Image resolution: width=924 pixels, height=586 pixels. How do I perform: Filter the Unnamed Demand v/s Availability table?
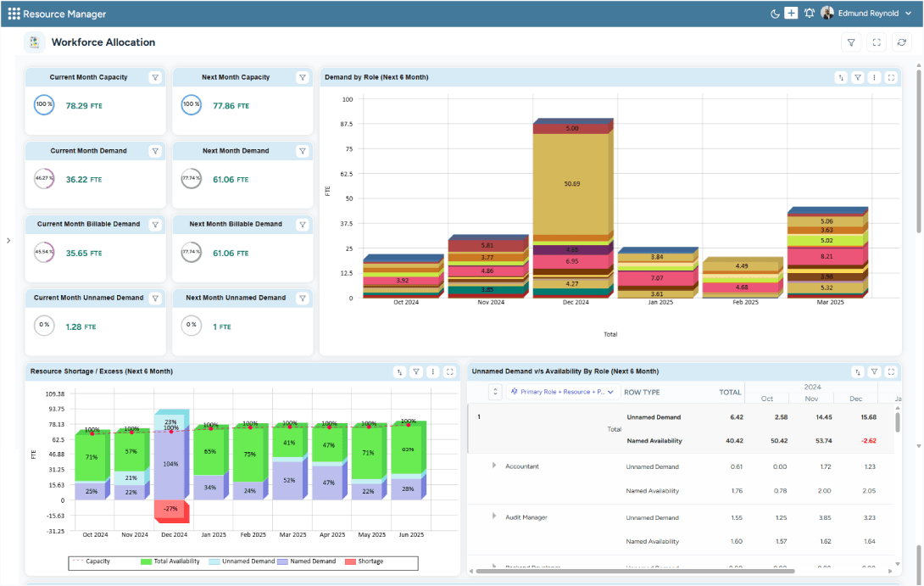click(x=875, y=371)
